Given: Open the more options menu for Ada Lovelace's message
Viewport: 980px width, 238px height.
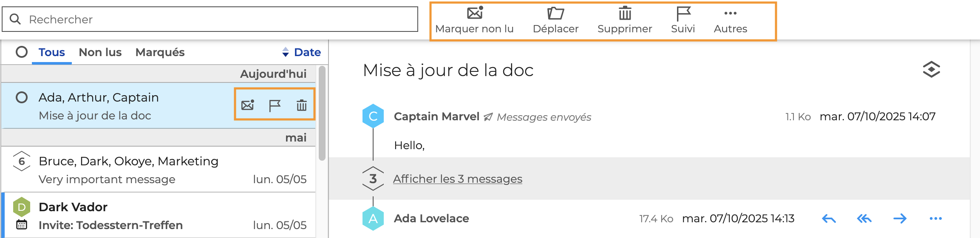Looking at the screenshot, I should (x=935, y=219).
